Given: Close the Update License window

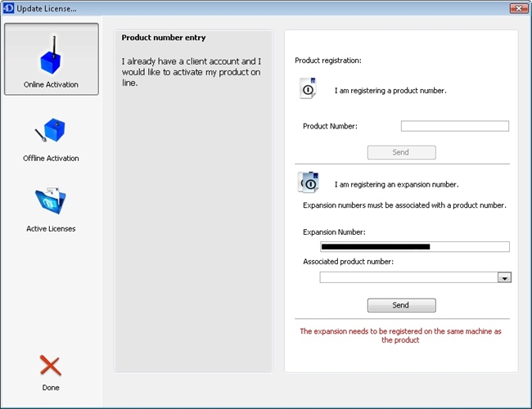Looking at the screenshot, I should pos(517,8).
